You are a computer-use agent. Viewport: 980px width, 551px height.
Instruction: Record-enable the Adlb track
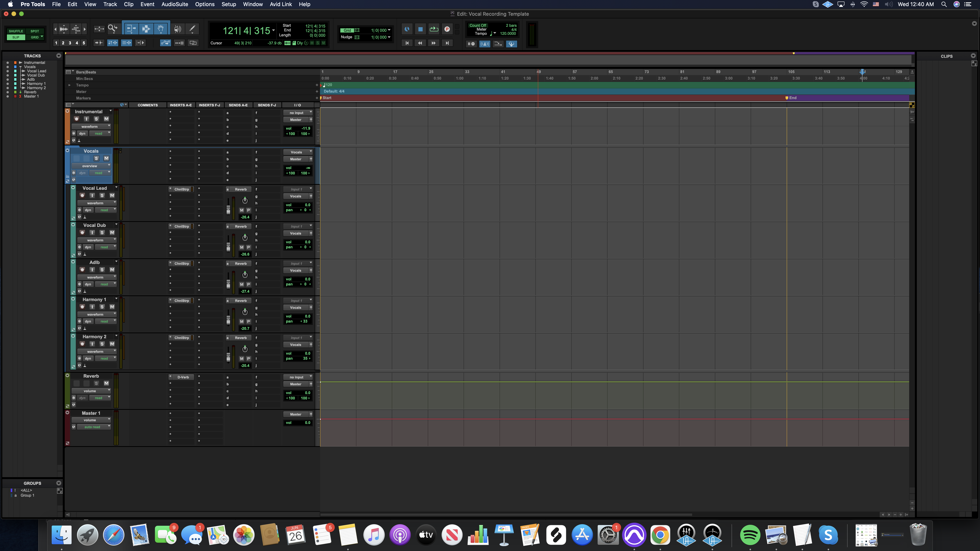pyautogui.click(x=82, y=270)
